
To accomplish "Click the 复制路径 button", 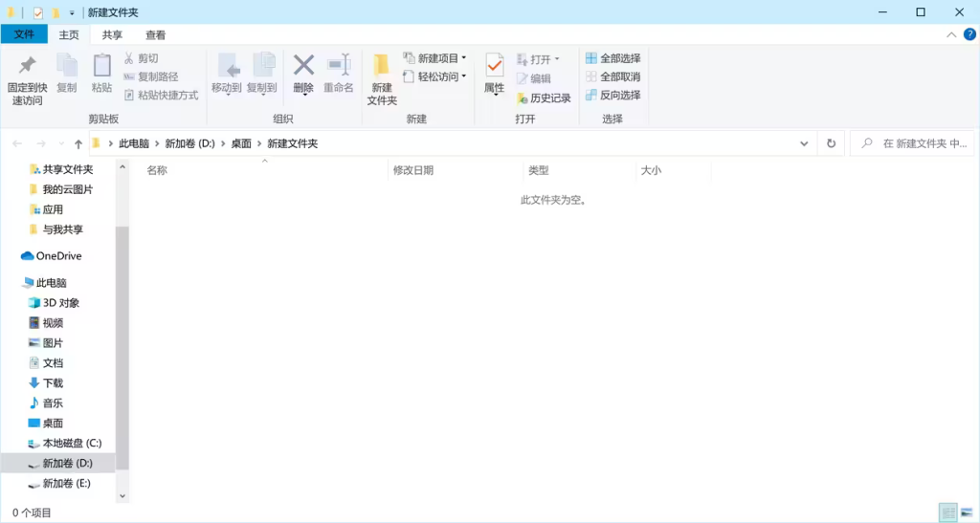I will (150, 76).
